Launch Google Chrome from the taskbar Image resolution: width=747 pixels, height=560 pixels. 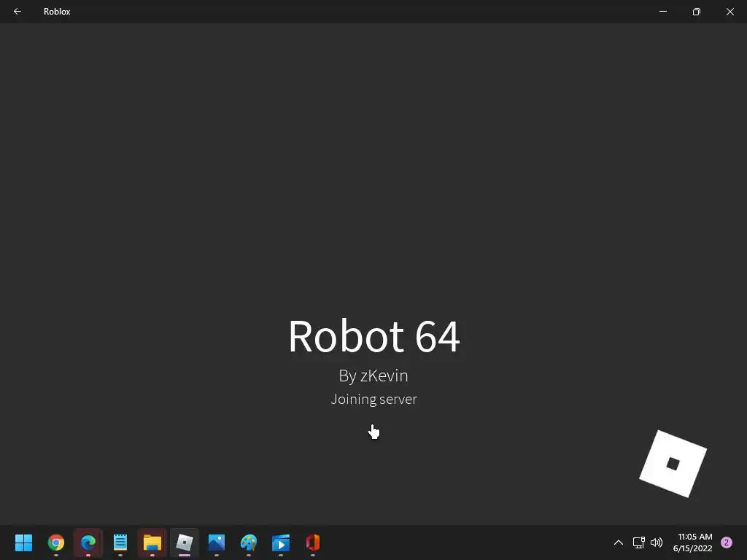coord(56,542)
